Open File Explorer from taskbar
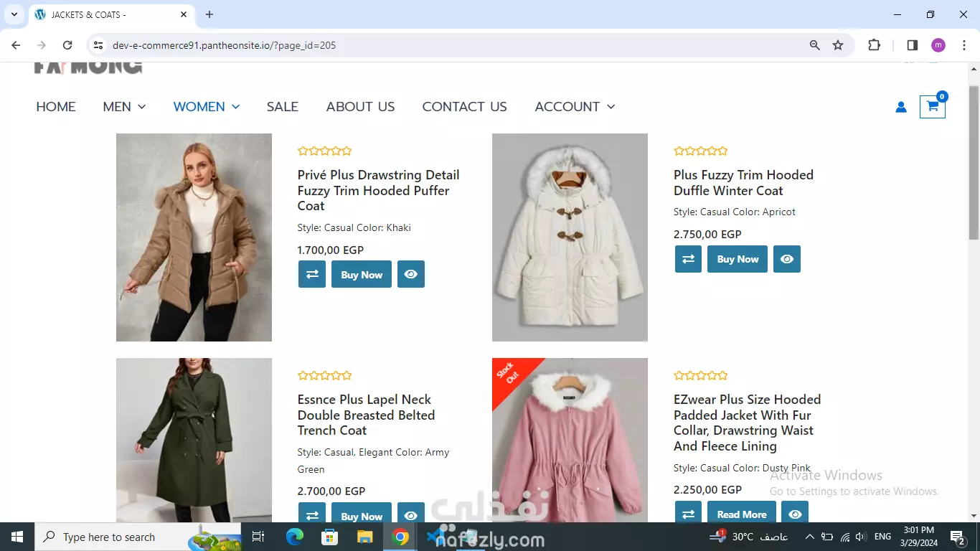This screenshot has width=980, height=551. (365, 537)
